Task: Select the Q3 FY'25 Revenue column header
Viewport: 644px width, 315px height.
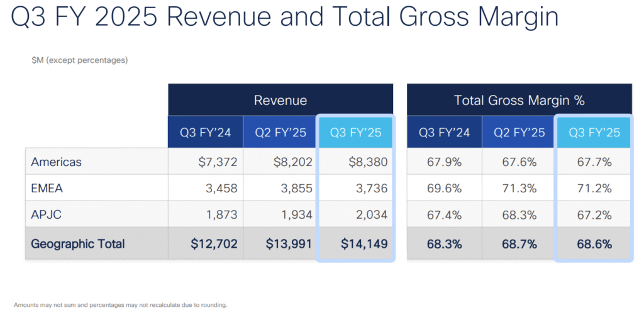Action: pos(356,133)
